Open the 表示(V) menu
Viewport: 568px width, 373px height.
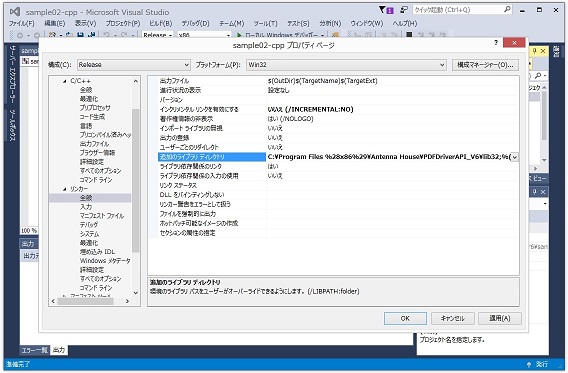(85, 23)
